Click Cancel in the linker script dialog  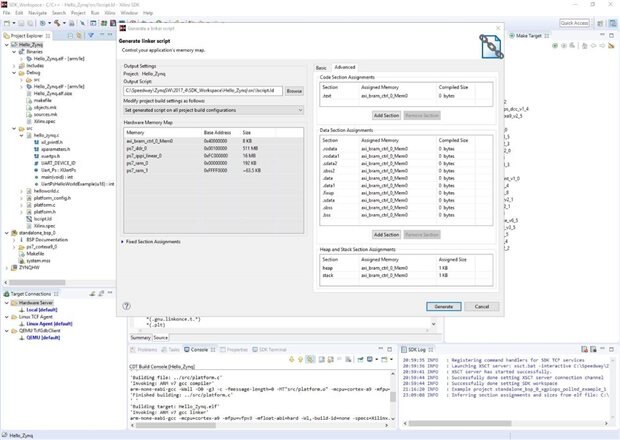482,306
